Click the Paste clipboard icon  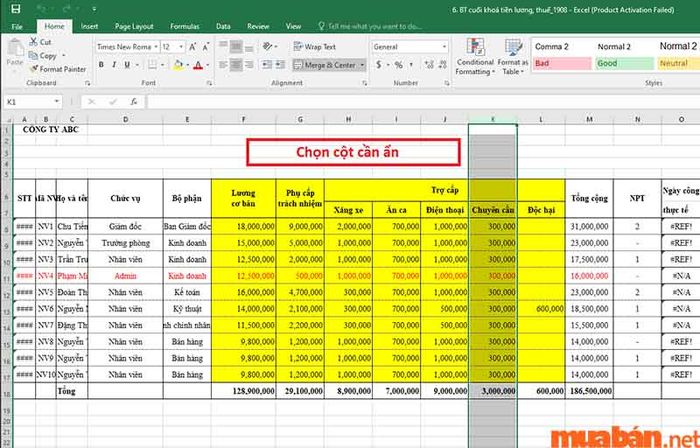(x=15, y=48)
